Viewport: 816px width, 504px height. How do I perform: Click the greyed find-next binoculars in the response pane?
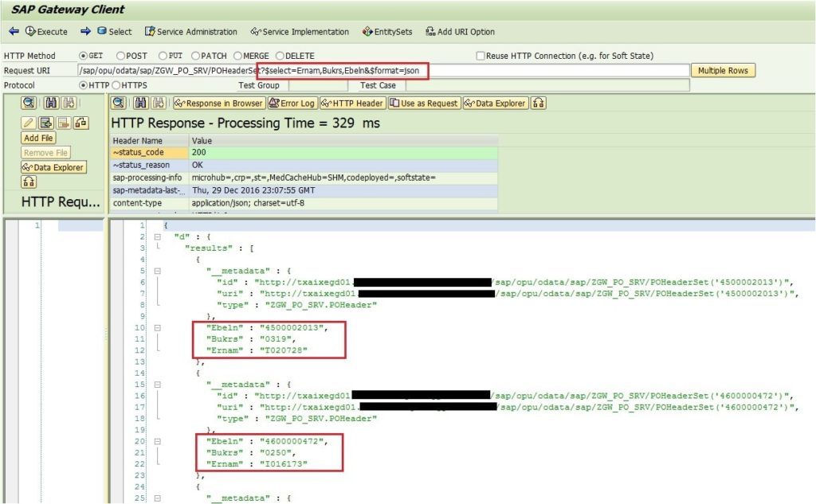coord(159,103)
